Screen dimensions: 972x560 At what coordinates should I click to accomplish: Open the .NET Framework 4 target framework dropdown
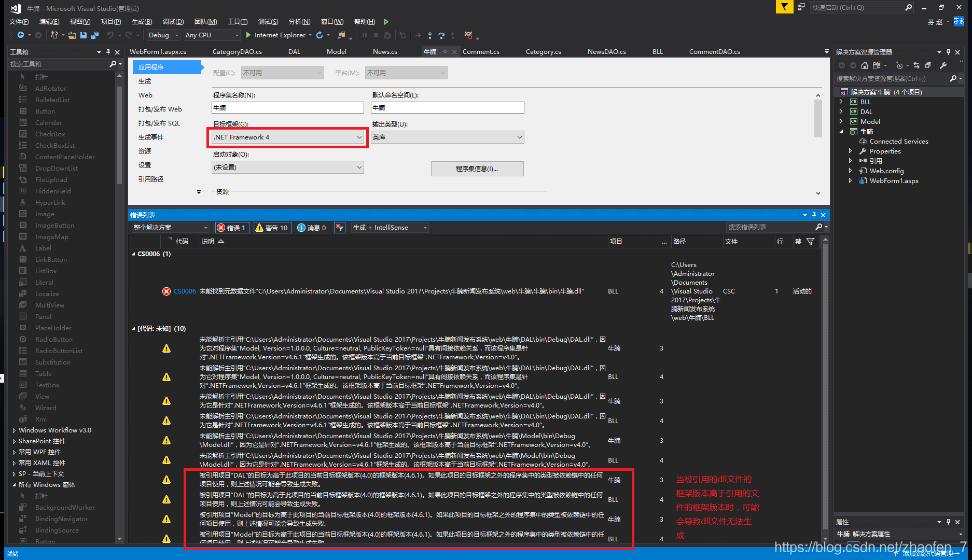click(288, 137)
